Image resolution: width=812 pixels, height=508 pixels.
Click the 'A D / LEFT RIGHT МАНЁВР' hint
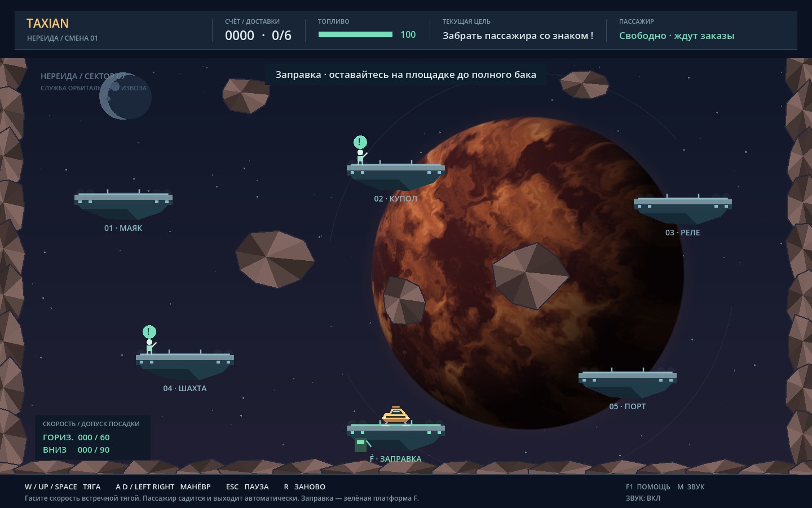[163, 487]
